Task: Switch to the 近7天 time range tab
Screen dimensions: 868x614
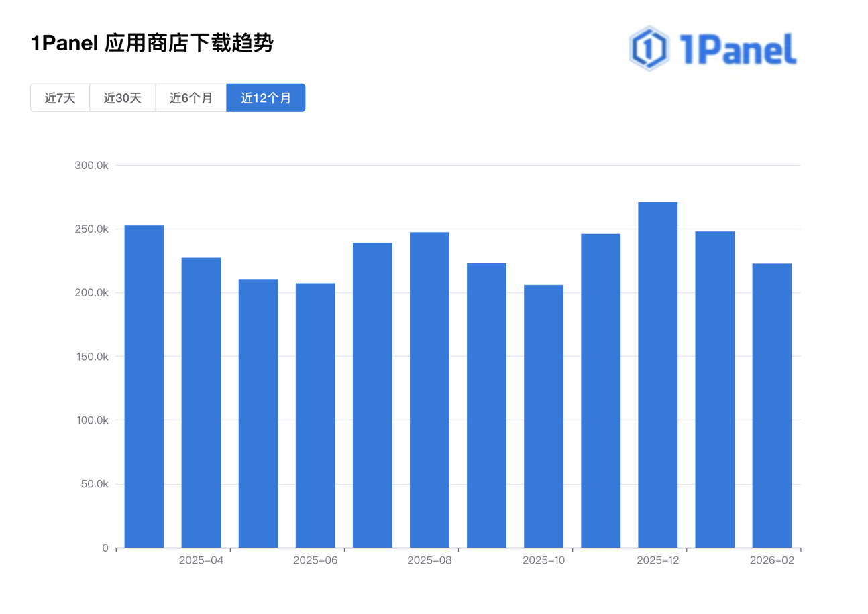Action: [60, 98]
